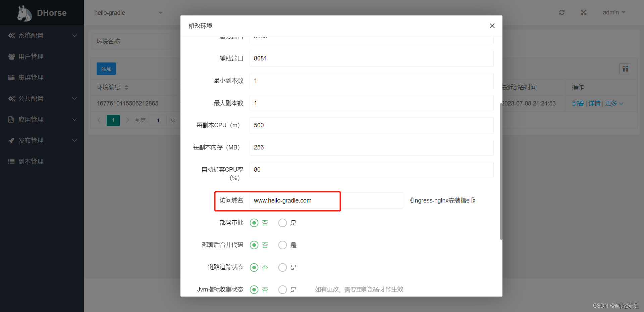Click the 每副本CPU field with 500
Viewport: 644px width, 312px height.
click(x=371, y=125)
